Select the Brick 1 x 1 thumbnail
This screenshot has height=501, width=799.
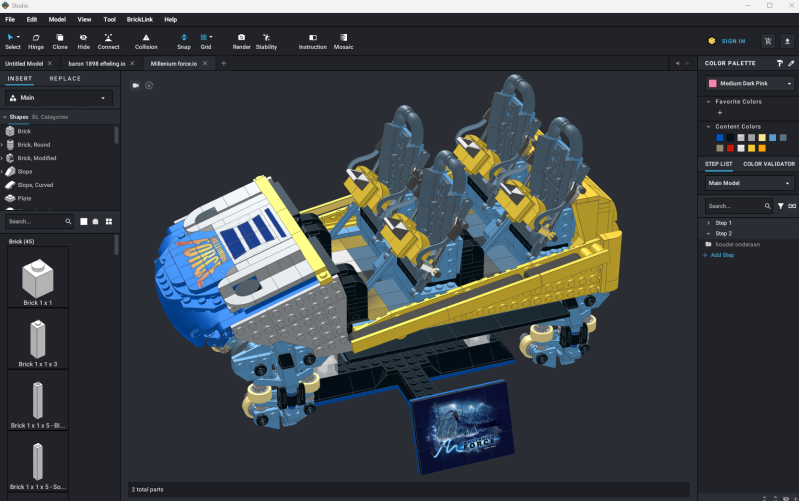pos(38,278)
